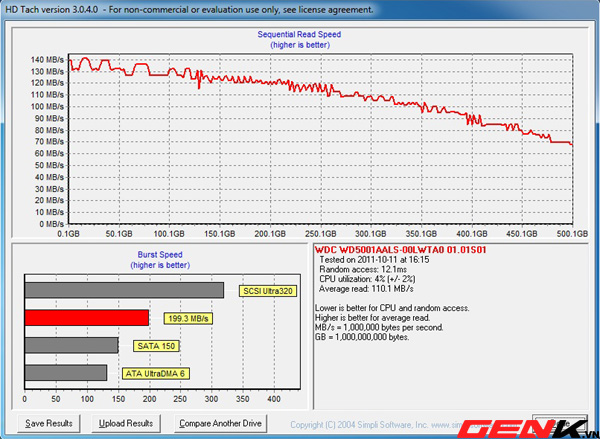This screenshot has width=600, height=439.
Task: Click the 250.1GB axis label
Action: [321, 233]
